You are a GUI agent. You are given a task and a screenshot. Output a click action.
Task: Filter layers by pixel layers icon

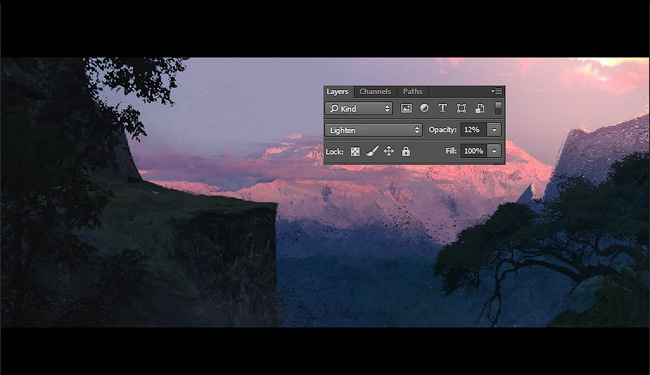point(406,109)
